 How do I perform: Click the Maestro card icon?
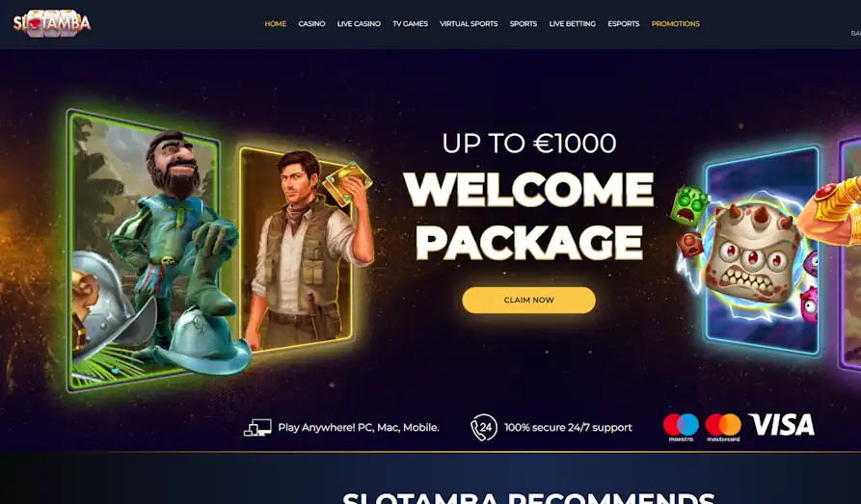click(x=681, y=427)
